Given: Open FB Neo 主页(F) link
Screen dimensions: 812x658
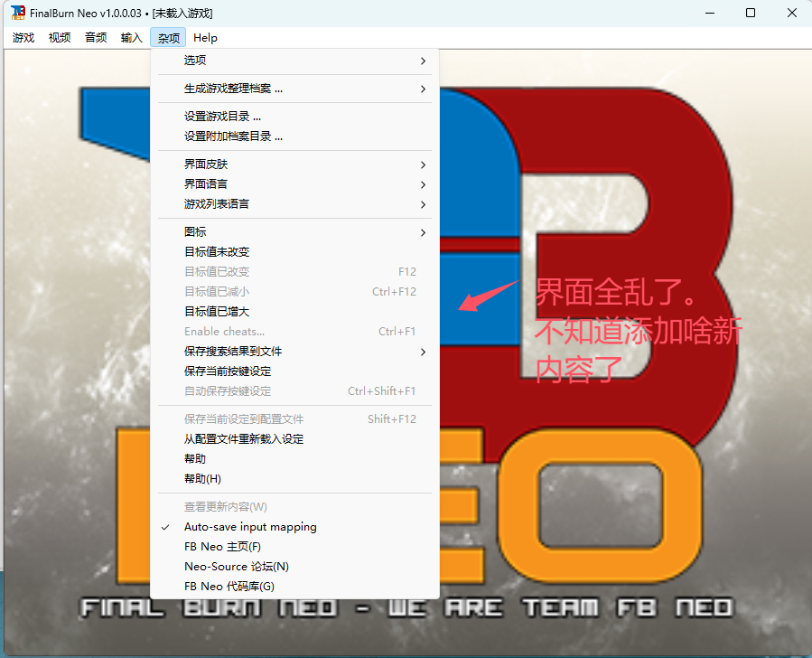Looking at the screenshot, I should [294, 547].
